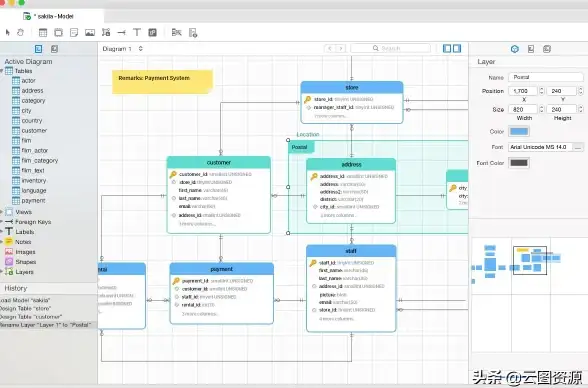Choose the foreign key relation tool
The height and width of the screenshot is (388, 588).
[122, 33]
